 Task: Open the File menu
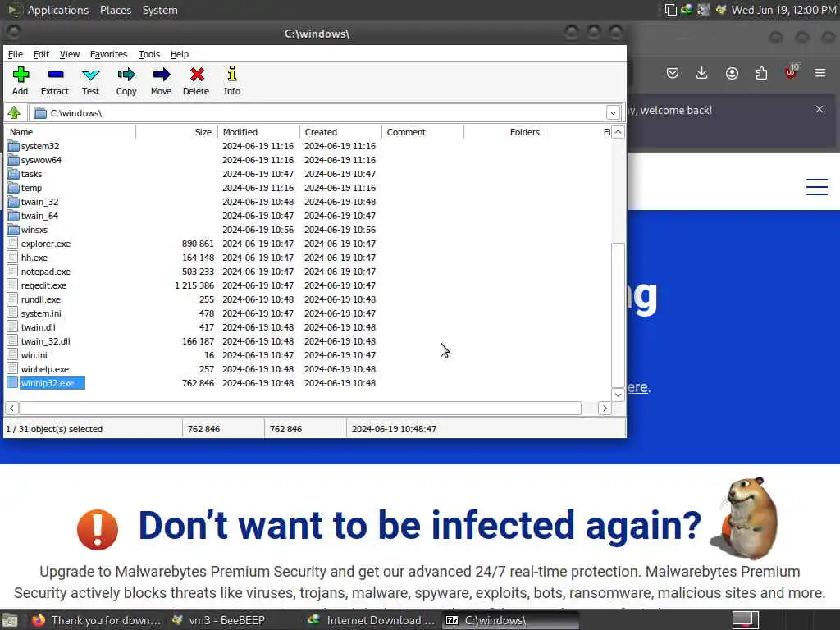[15, 54]
